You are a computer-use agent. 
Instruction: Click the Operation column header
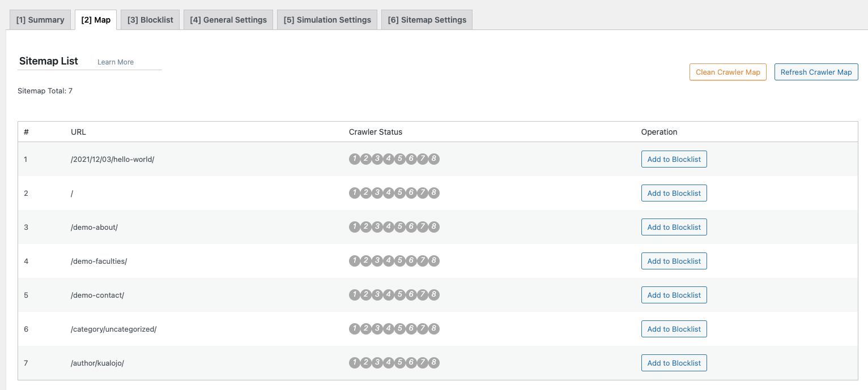[659, 132]
